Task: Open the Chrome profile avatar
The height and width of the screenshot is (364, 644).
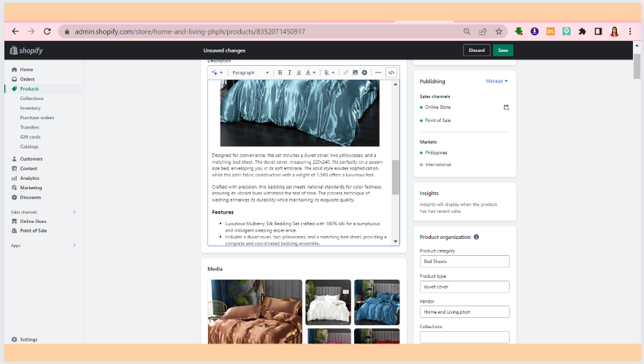Action: (x=615, y=31)
